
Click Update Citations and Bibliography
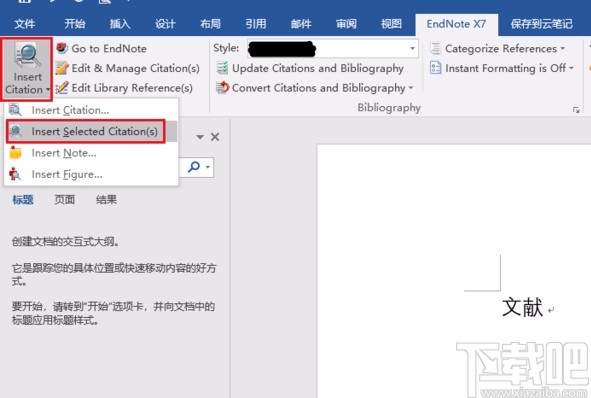(310, 68)
